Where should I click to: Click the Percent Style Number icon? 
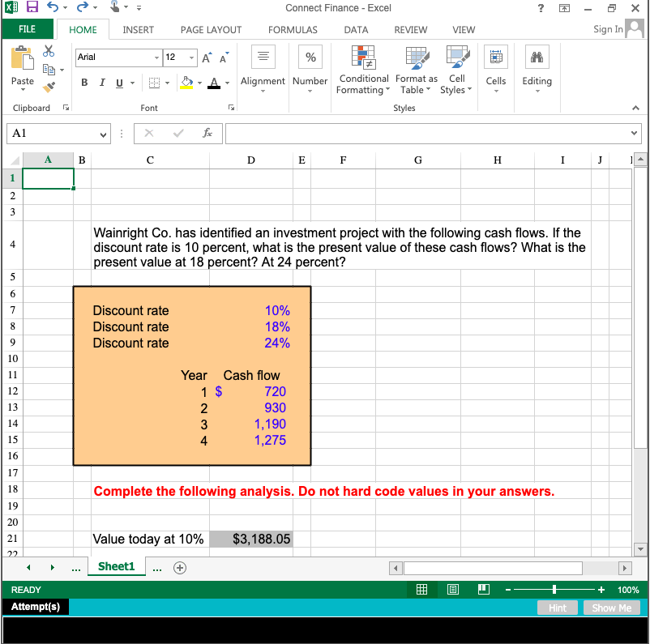[x=310, y=57]
